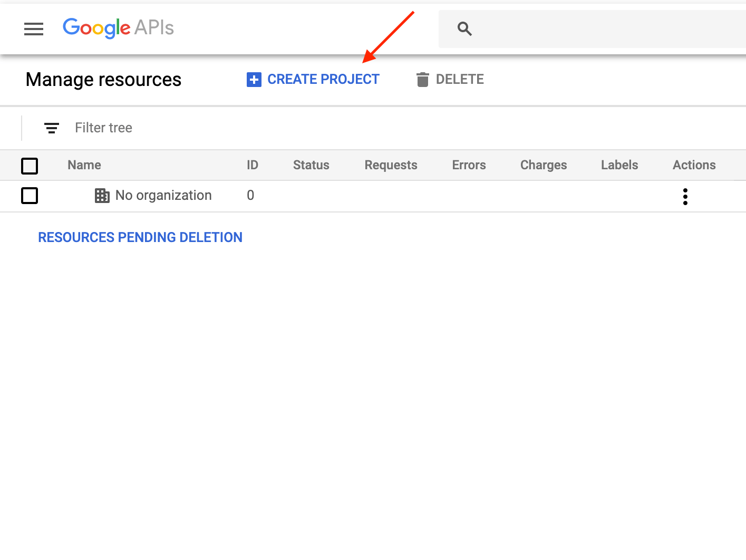Click the Delete trash can icon
This screenshot has height=560, width=746.
pyautogui.click(x=422, y=80)
